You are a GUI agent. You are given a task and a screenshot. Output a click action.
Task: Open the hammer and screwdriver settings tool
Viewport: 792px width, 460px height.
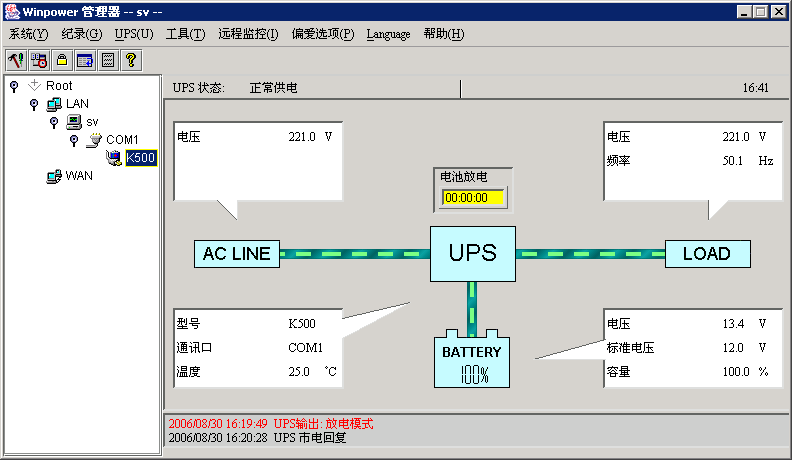tap(16, 61)
